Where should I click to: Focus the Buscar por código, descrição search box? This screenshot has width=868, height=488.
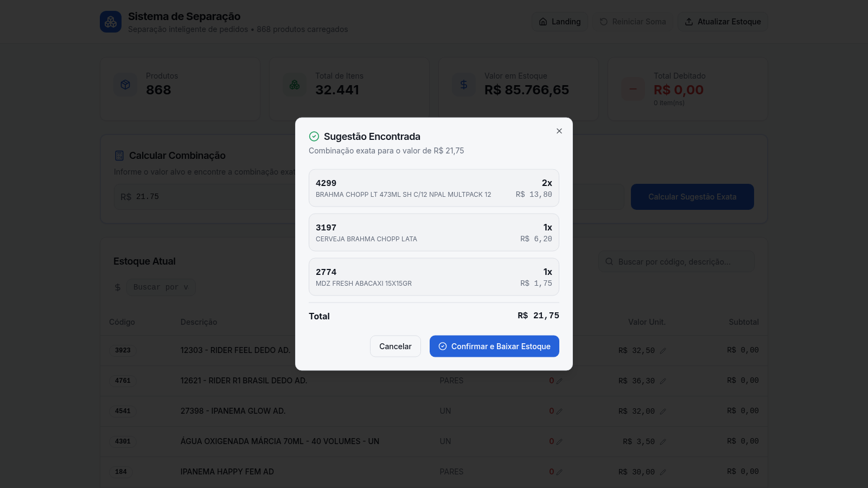pyautogui.click(x=676, y=262)
